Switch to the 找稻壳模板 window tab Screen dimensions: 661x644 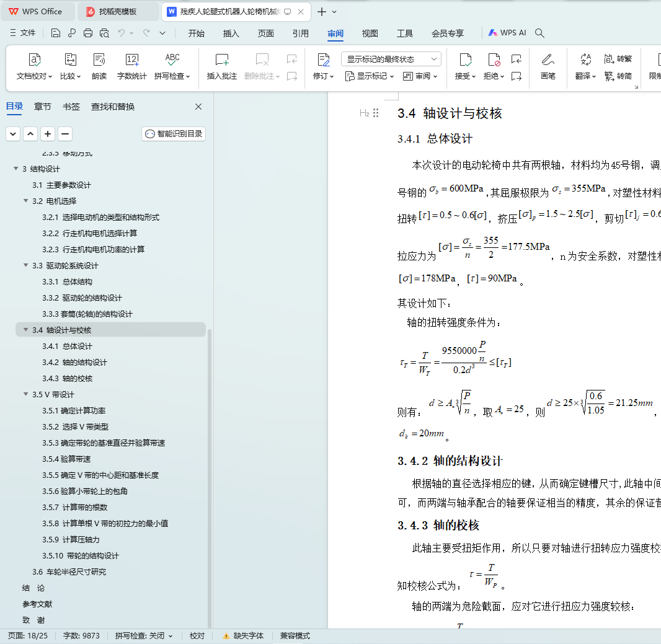point(118,12)
